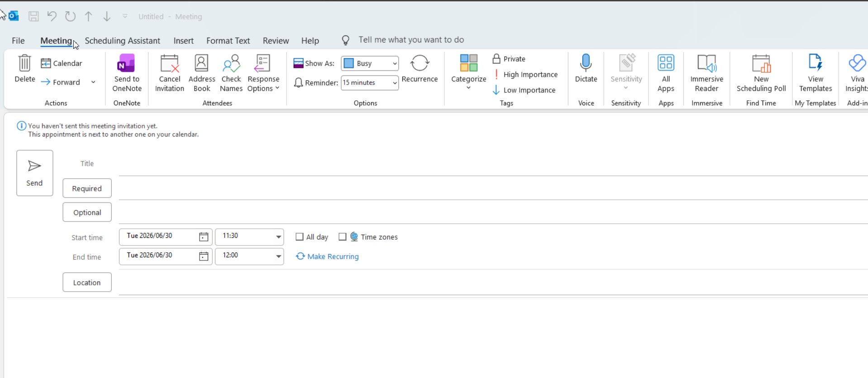
Task: Expand the start time 11:30 dropdown
Action: tap(278, 236)
